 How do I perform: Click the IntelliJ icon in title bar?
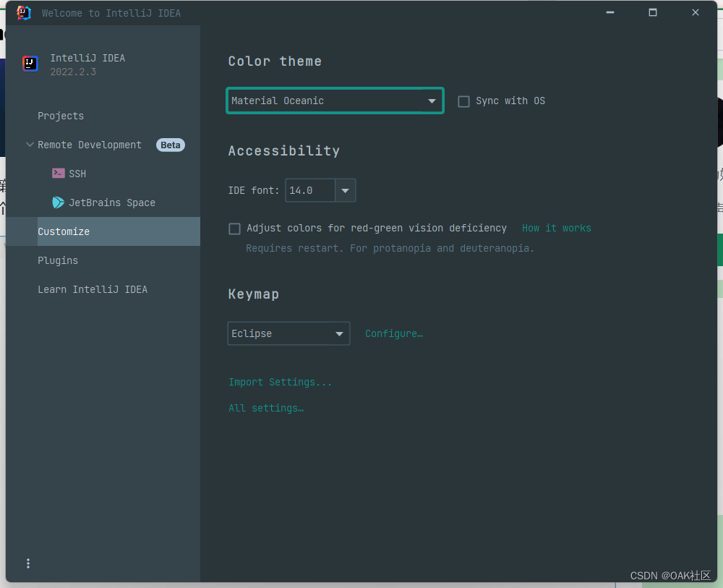pyautogui.click(x=24, y=13)
